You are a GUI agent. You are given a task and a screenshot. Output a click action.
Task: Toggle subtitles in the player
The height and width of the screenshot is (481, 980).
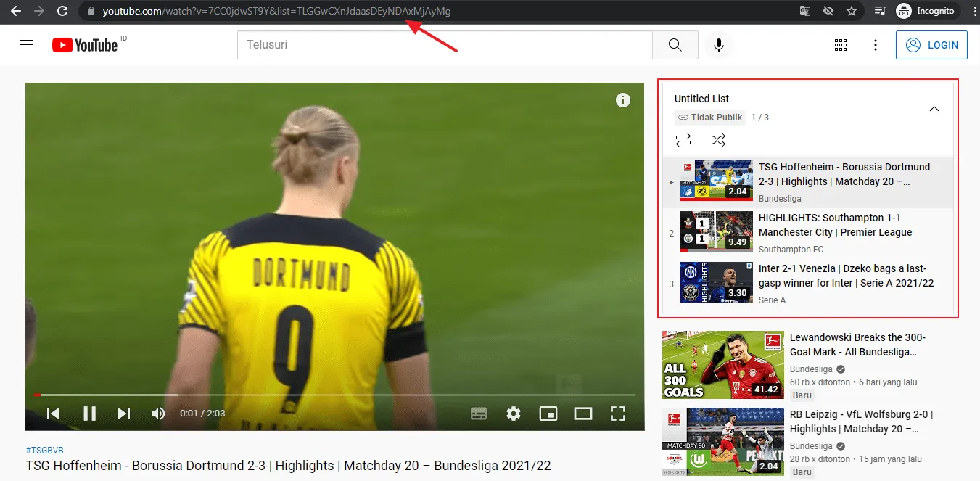click(479, 414)
